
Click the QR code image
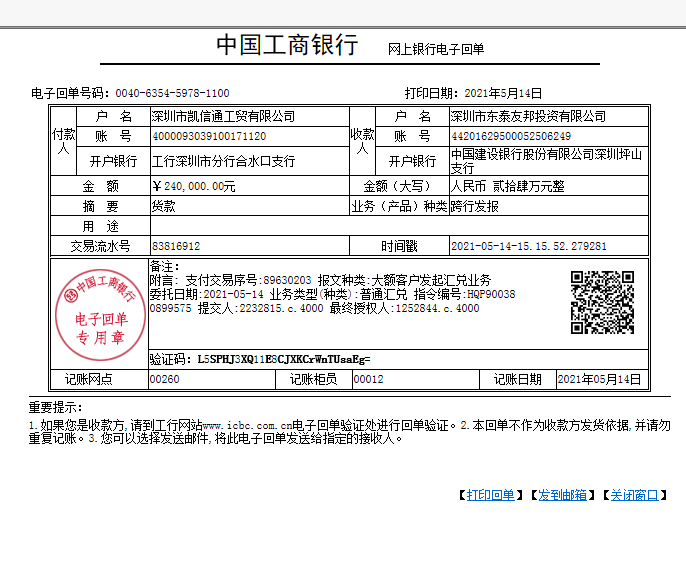click(602, 302)
